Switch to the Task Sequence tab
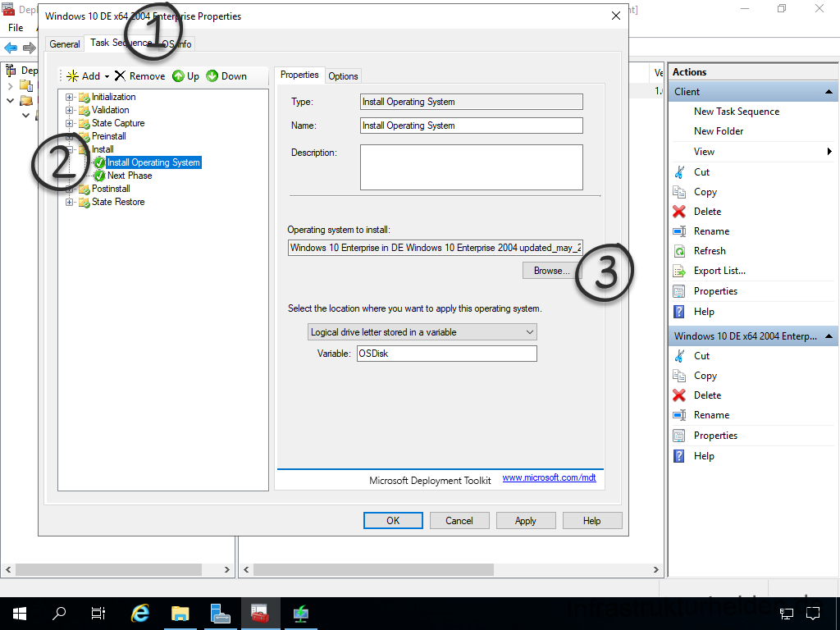 (x=121, y=43)
